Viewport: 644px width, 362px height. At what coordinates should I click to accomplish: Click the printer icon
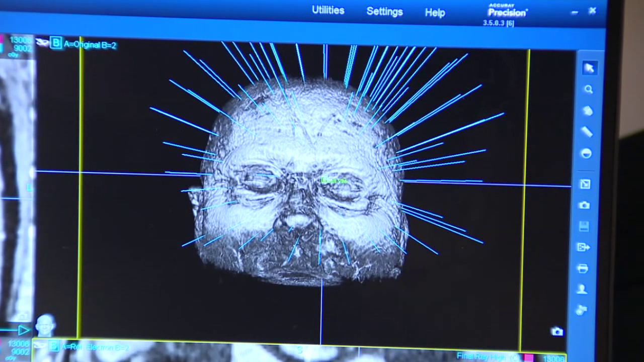coord(583,268)
